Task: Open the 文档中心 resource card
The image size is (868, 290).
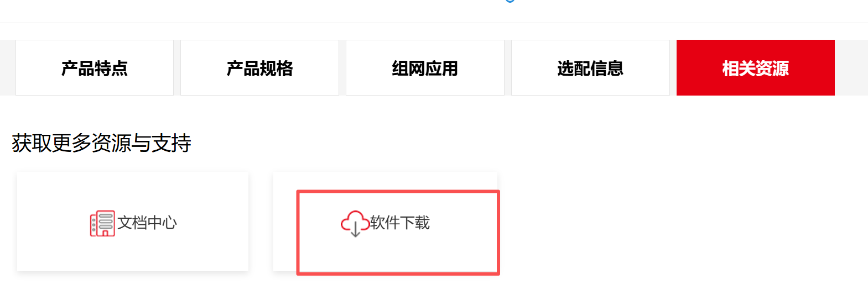Action: 133,222
